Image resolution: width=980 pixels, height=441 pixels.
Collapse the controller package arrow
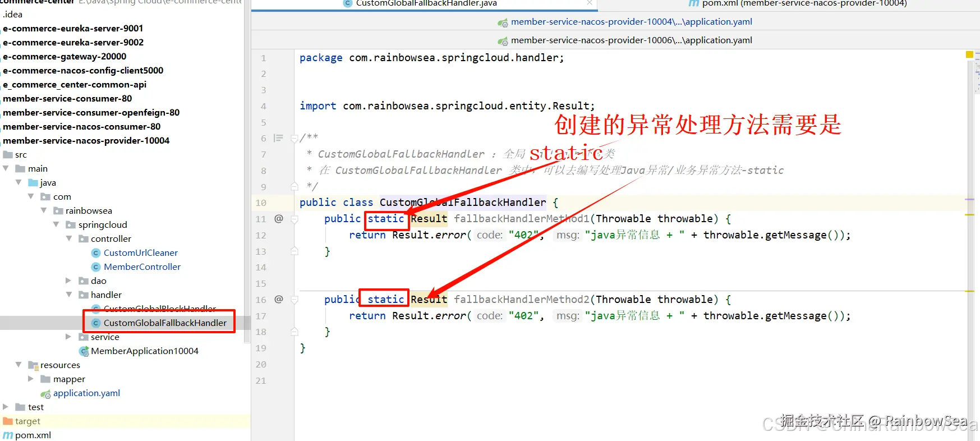[x=69, y=238]
